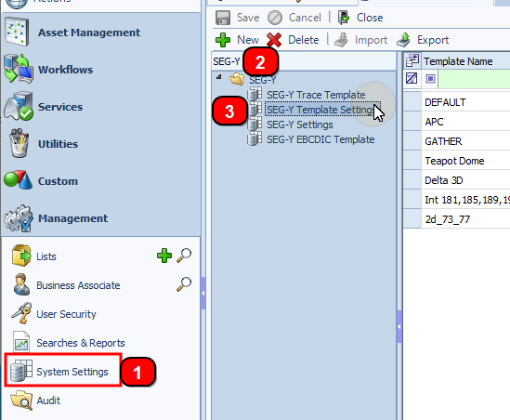Select SEG-Y Template Settings
This screenshot has width=510, height=420.
point(322,110)
